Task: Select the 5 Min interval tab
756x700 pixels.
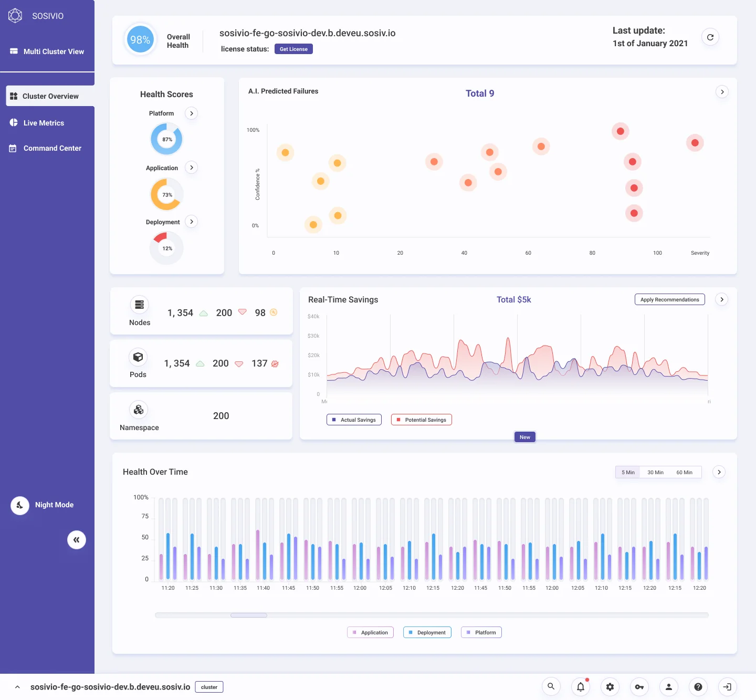Action: pos(628,472)
